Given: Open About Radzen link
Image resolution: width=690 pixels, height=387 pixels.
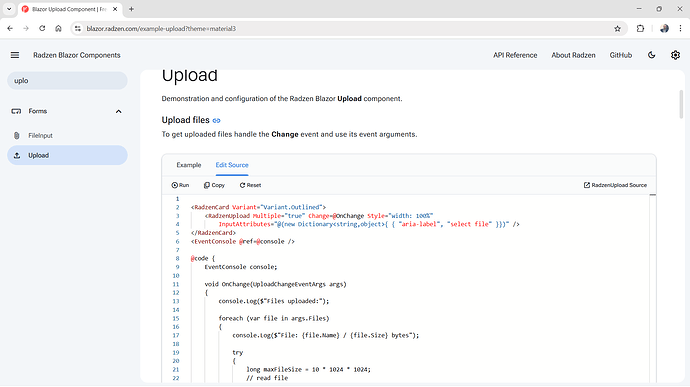Looking at the screenshot, I should tap(573, 55).
